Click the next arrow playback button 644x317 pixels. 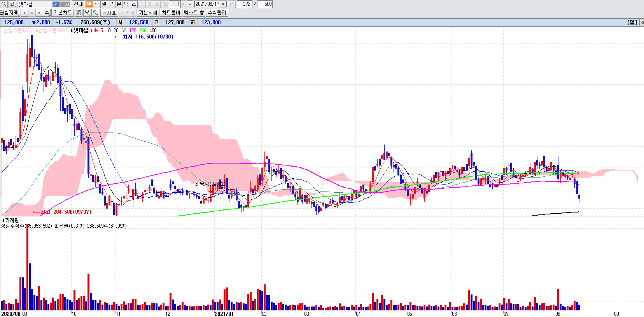[39, 13]
